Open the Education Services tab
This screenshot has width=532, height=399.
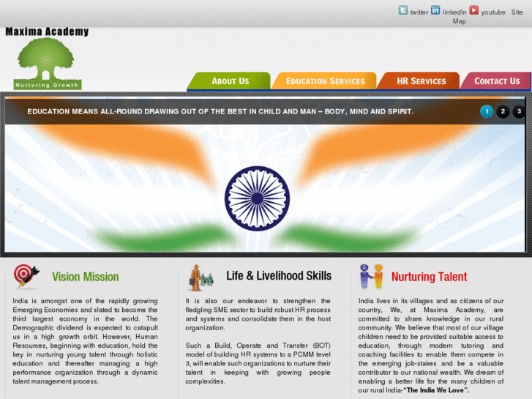[x=325, y=81]
